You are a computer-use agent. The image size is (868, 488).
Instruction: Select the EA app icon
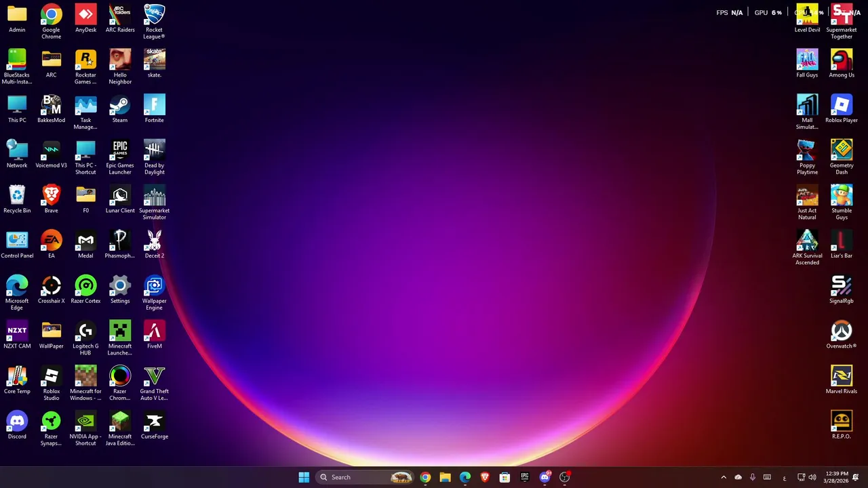pyautogui.click(x=52, y=241)
